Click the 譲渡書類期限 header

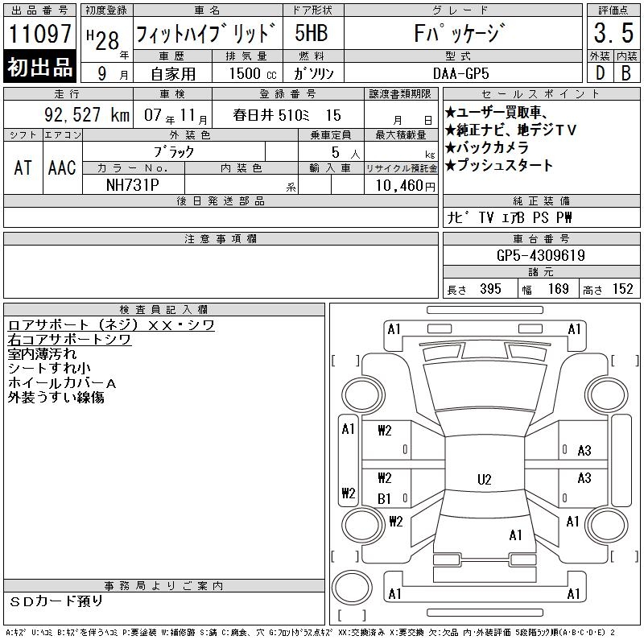point(400,93)
